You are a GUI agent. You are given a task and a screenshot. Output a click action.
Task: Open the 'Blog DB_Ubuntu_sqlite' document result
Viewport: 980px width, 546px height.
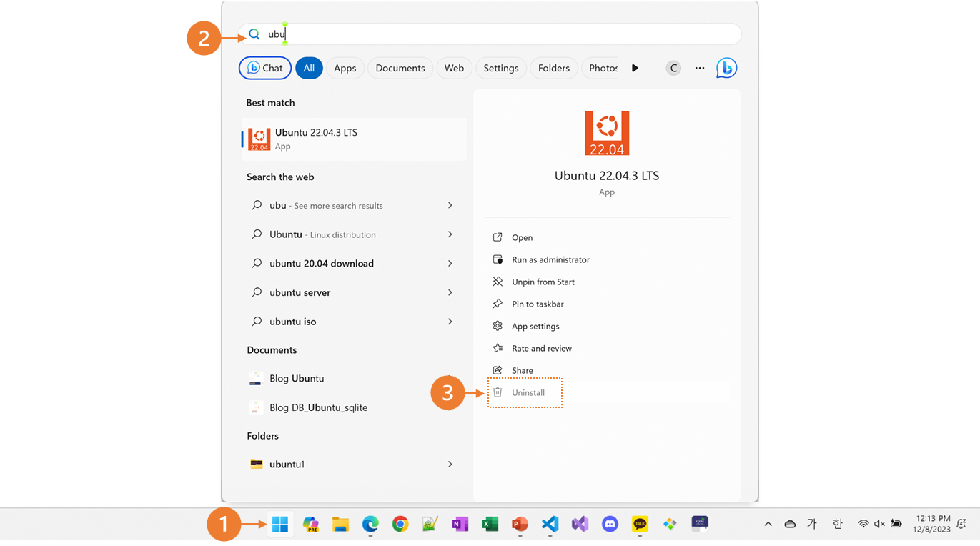coord(354,407)
